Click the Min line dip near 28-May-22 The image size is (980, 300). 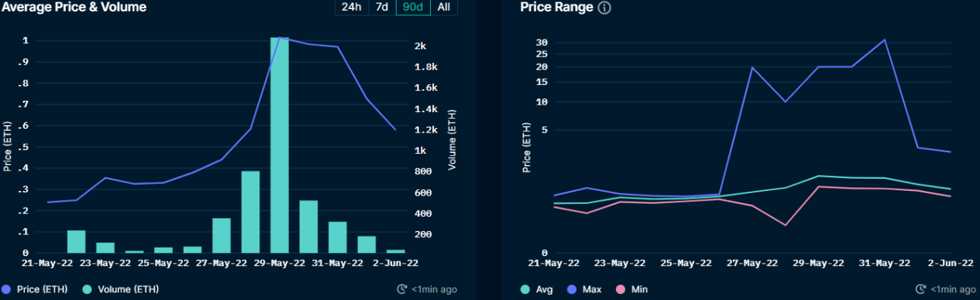point(785,225)
